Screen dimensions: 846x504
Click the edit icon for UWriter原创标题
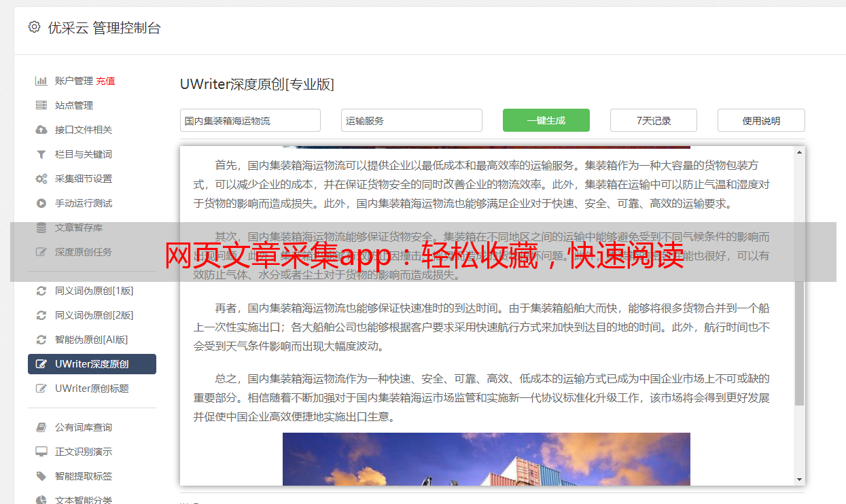(x=41, y=389)
